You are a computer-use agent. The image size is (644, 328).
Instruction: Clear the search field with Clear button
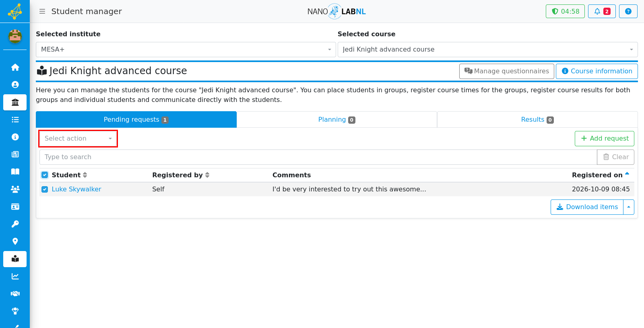point(615,157)
